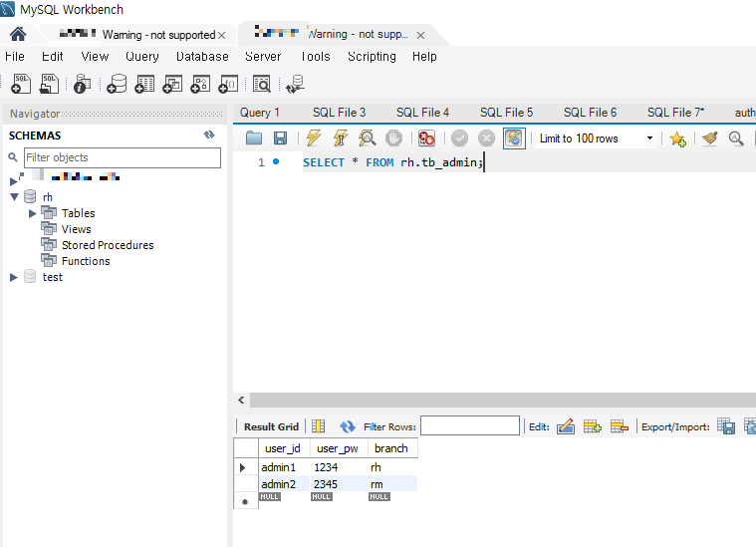Open a SQL script file in new tab
The height and width of the screenshot is (547, 756).
49,84
